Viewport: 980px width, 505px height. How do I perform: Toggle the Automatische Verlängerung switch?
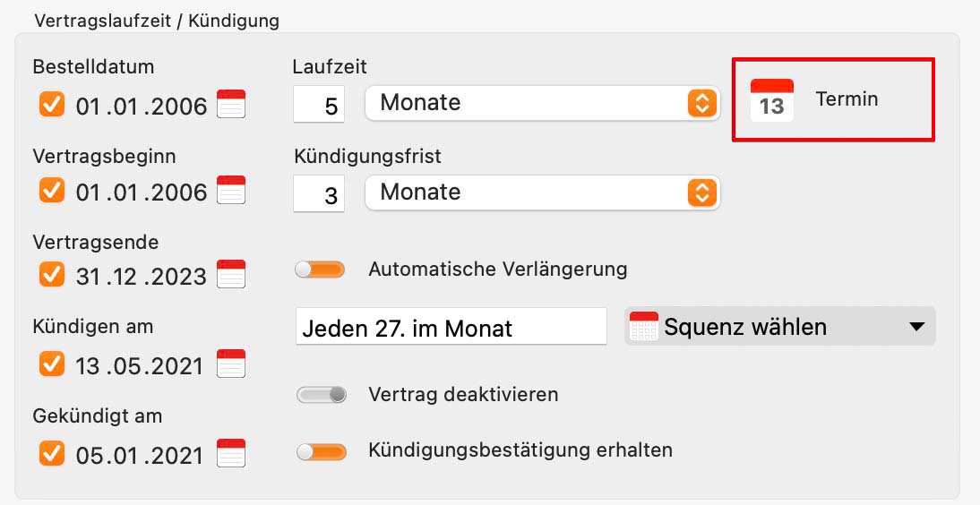[320, 270]
